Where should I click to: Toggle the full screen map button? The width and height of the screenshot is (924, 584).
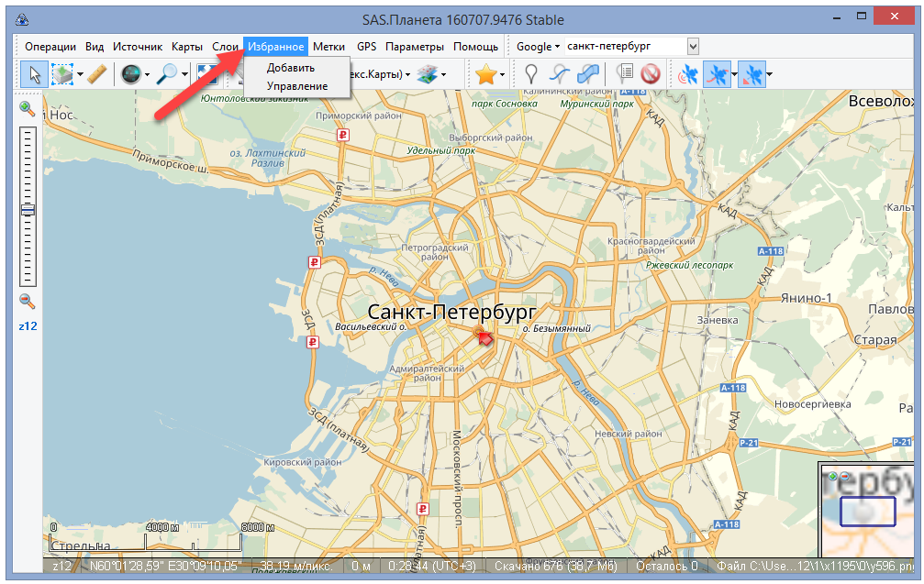(208, 75)
